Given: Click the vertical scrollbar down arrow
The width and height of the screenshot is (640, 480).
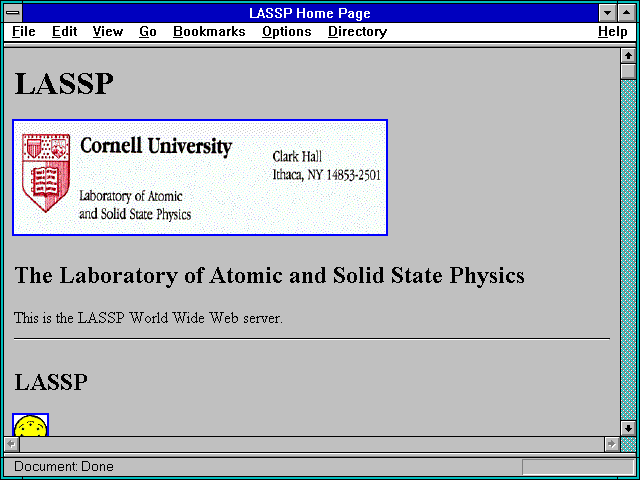Looking at the screenshot, I should click(628, 428).
